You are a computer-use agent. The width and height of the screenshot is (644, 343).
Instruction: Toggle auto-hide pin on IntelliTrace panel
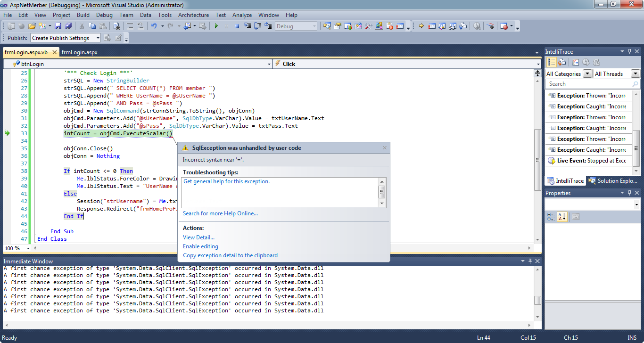coord(629,51)
